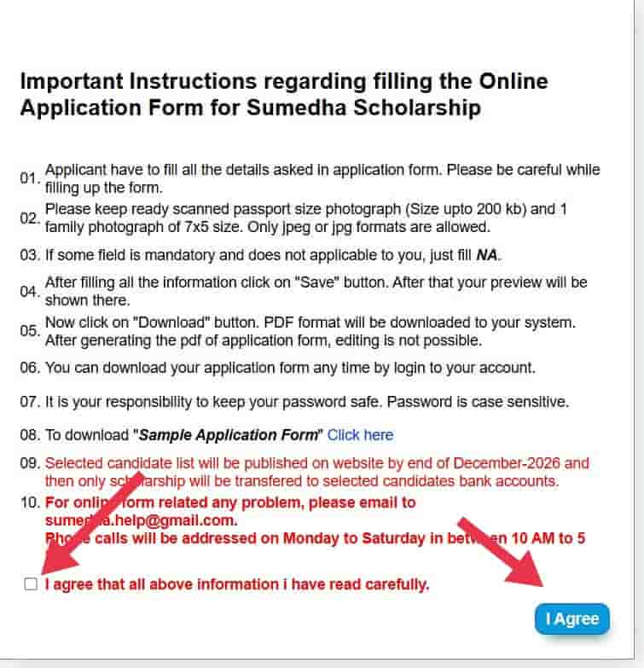
Task: Click the right red arrow pointing at I Agree
Action: coord(502,553)
